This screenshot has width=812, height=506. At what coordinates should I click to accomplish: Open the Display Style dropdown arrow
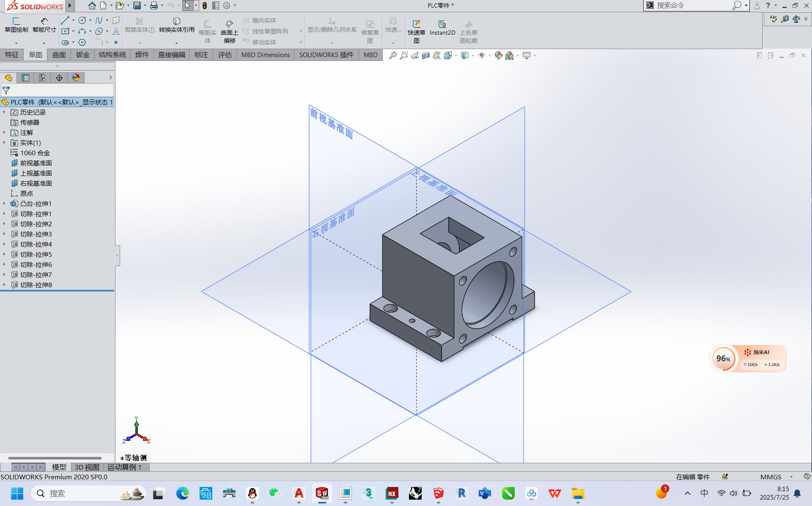pos(472,55)
